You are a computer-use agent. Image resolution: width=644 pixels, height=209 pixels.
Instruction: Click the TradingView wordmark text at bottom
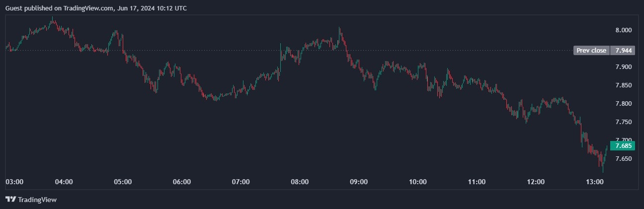point(37,200)
